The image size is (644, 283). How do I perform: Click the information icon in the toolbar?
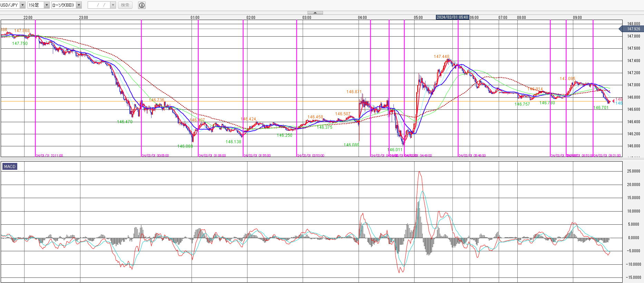click(x=142, y=5)
